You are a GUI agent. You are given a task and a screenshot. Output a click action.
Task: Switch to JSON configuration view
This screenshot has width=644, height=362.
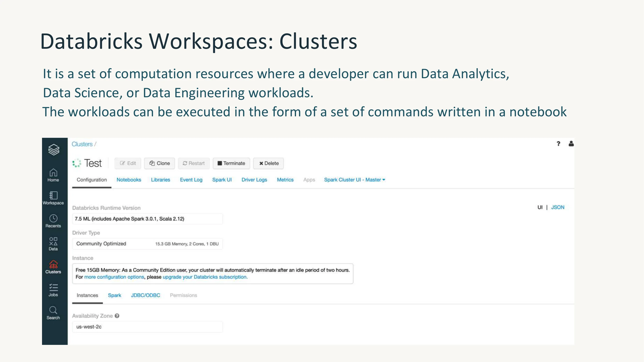[x=558, y=207]
